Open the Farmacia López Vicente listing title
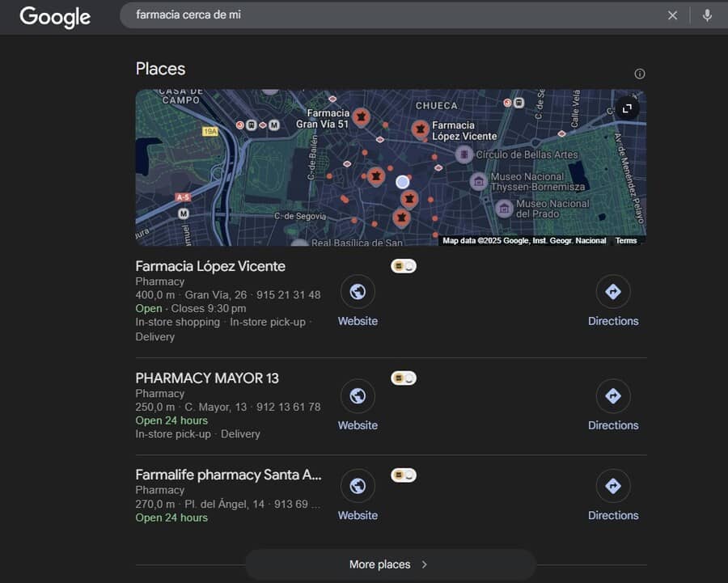 click(x=210, y=266)
